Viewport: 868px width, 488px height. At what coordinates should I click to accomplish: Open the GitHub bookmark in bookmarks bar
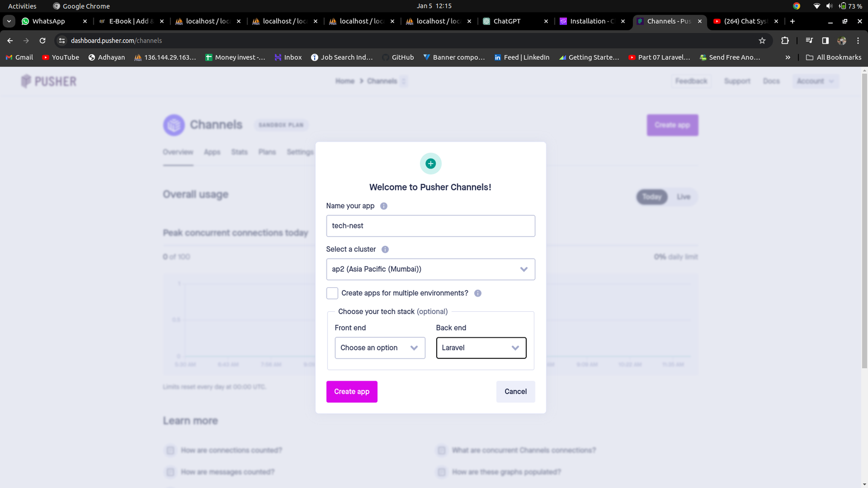398,57
